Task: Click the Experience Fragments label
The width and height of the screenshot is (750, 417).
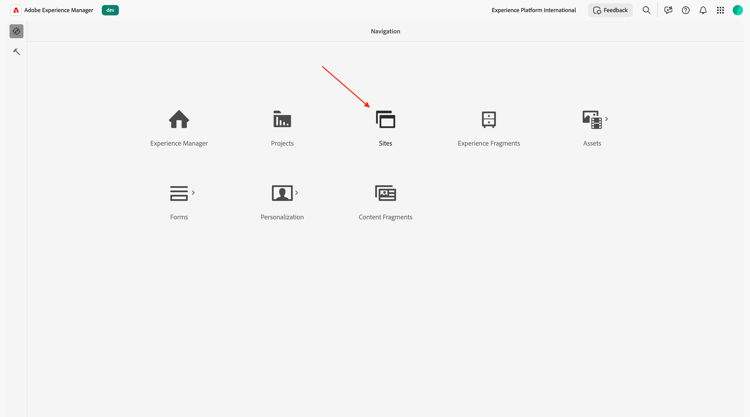Action: (x=489, y=143)
